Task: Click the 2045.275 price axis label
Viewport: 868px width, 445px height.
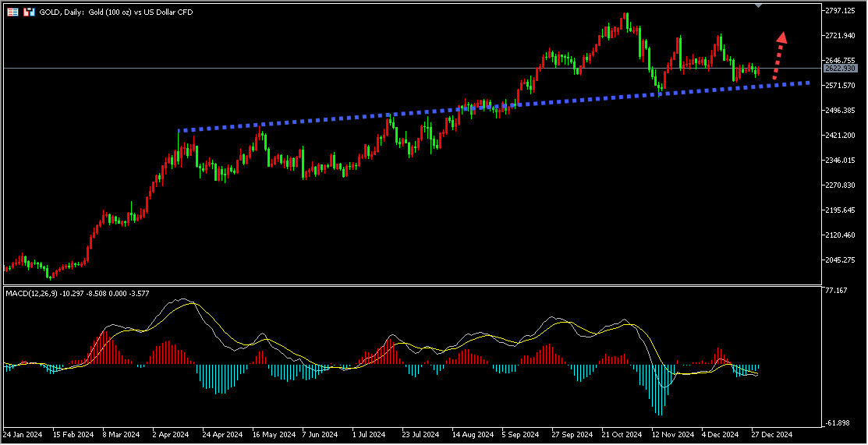Action: click(x=841, y=260)
